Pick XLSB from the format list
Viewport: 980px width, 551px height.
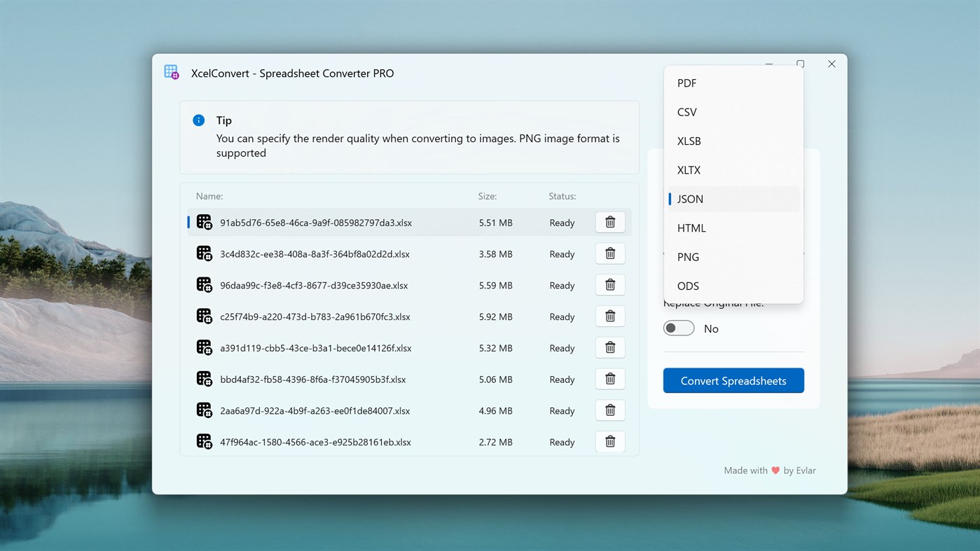point(689,141)
